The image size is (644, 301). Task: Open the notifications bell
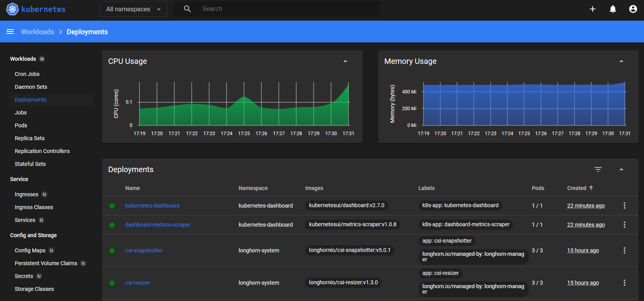point(612,9)
